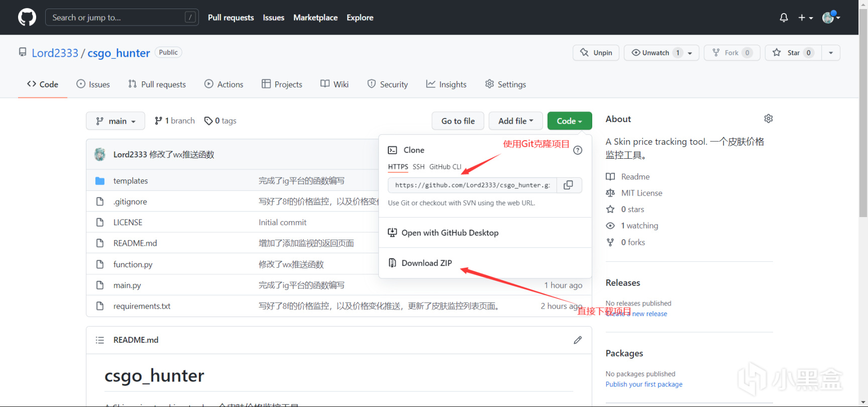Expand the plus create-new menu
This screenshot has width=868, height=407.
(805, 18)
